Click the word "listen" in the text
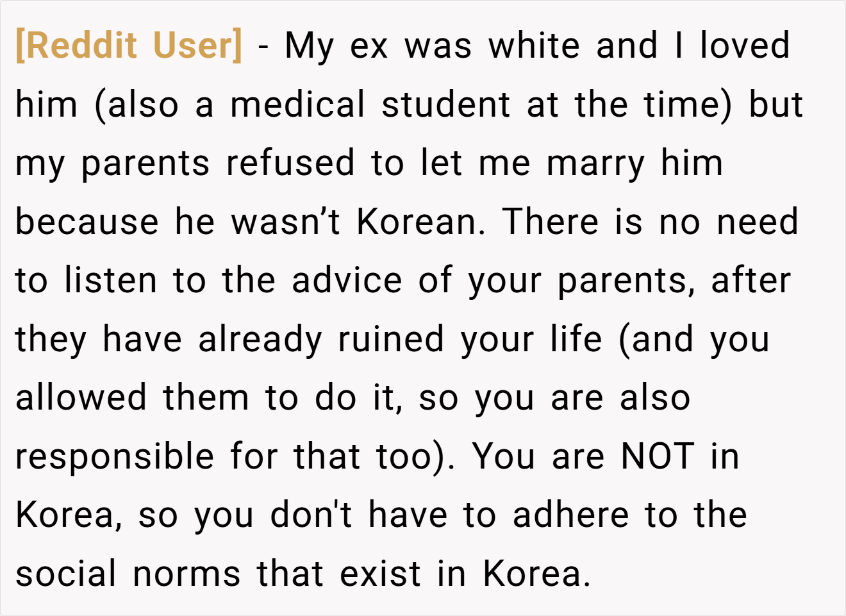Viewport: 846px width, 616px height. 110,281
